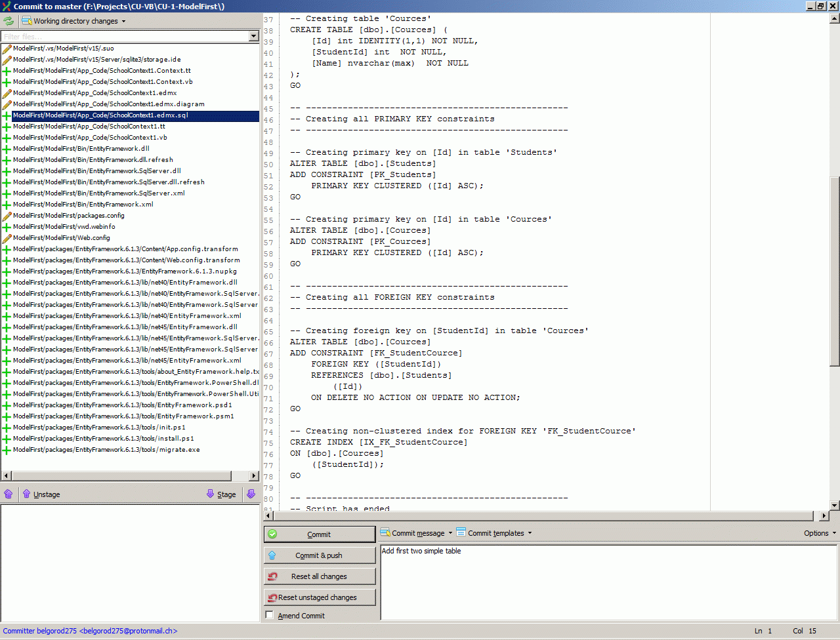Click the diff view horizontal scroll-right arrow
840x640 pixels.
click(825, 516)
